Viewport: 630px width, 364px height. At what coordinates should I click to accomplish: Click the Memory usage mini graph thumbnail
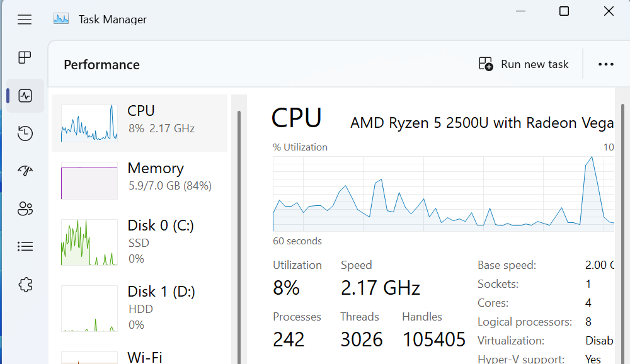pos(89,181)
